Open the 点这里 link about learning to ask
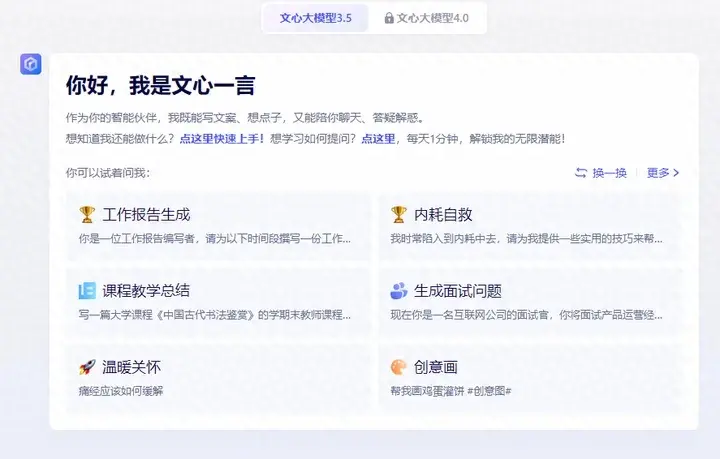Image resolution: width=720 pixels, height=459 pixels. coord(378,139)
